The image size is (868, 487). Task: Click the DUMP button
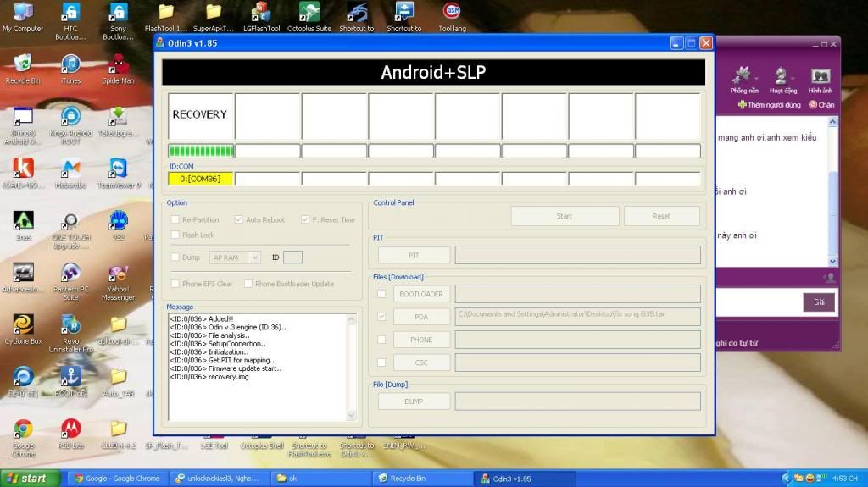tap(414, 401)
